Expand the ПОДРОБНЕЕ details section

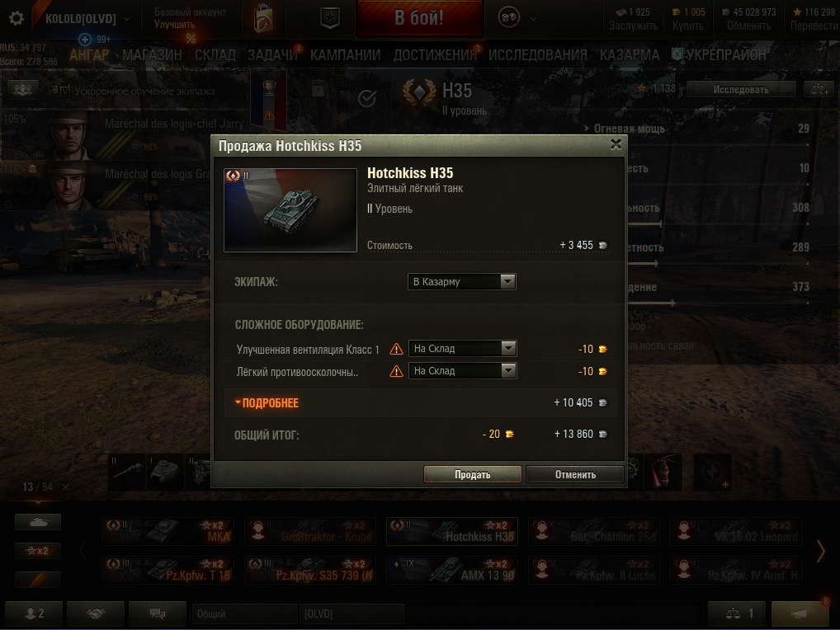[x=267, y=403]
